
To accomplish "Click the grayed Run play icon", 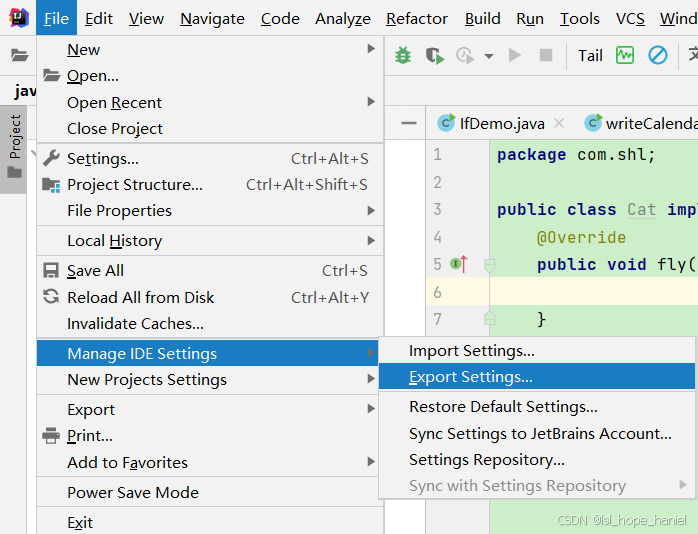I will 515,56.
